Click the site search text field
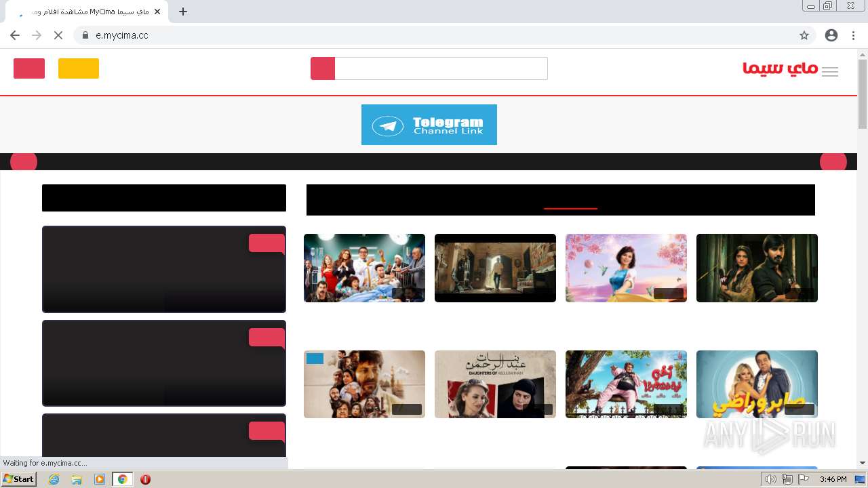This screenshot has height=488, width=868. pyautogui.click(x=441, y=68)
